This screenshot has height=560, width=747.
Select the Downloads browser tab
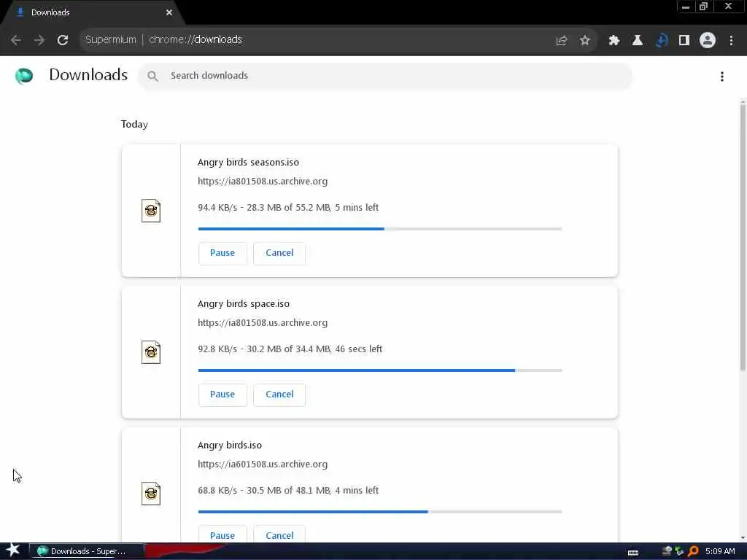point(93,13)
